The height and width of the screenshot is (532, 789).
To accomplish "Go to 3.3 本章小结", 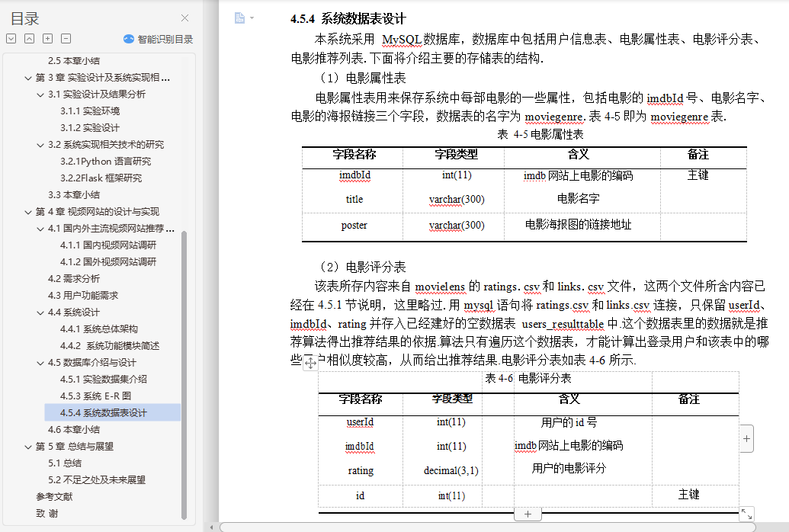I will coord(74,195).
